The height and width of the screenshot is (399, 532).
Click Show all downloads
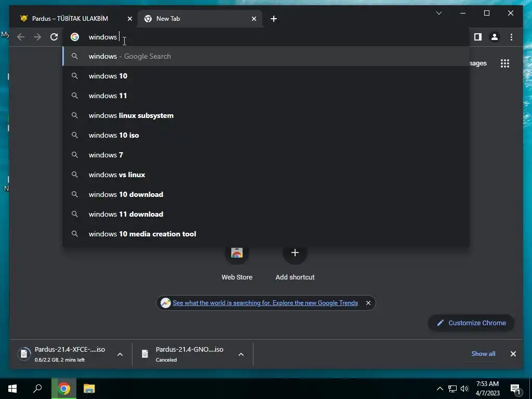pos(483,353)
